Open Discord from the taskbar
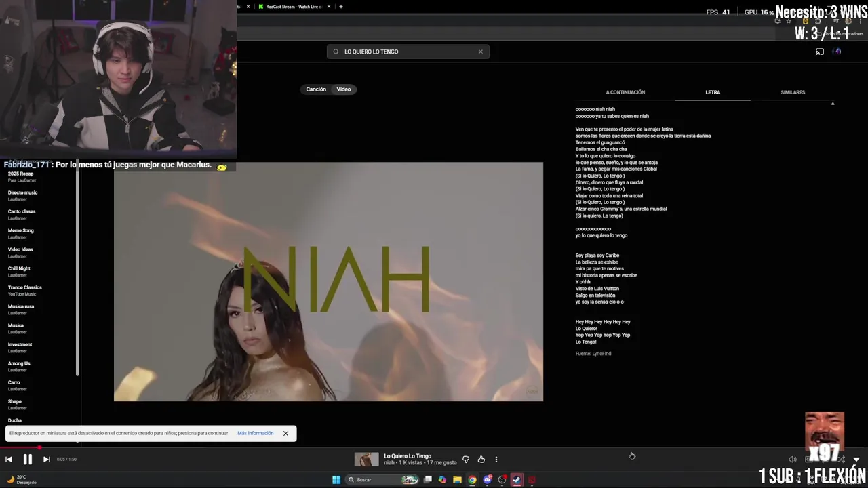Image resolution: width=868 pixels, height=488 pixels. 487,480
